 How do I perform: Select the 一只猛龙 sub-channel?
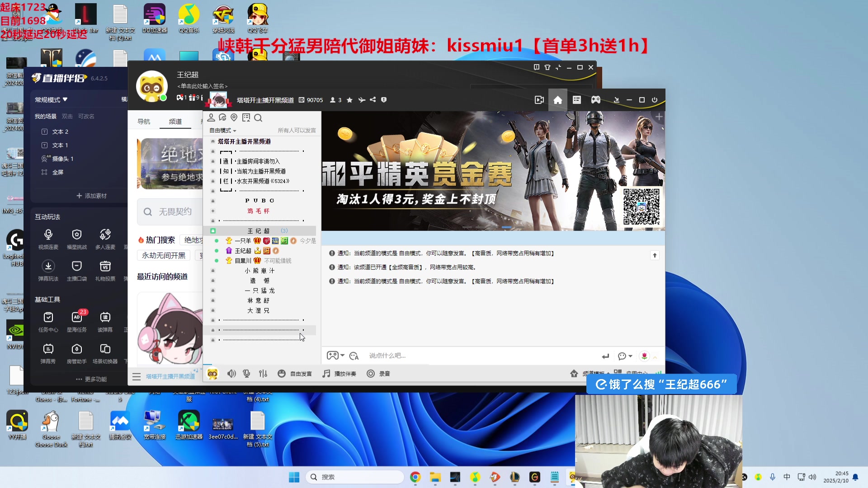pos(260,291)
